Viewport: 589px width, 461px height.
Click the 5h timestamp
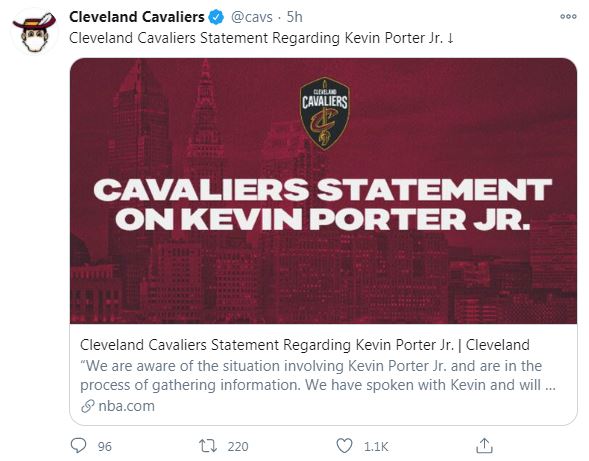(294, 17)
